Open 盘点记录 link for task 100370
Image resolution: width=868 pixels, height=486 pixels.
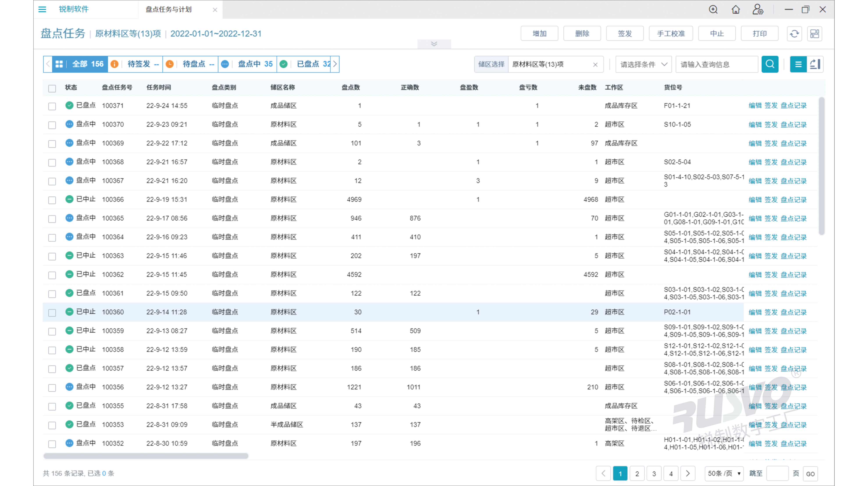tap(793, 125)
